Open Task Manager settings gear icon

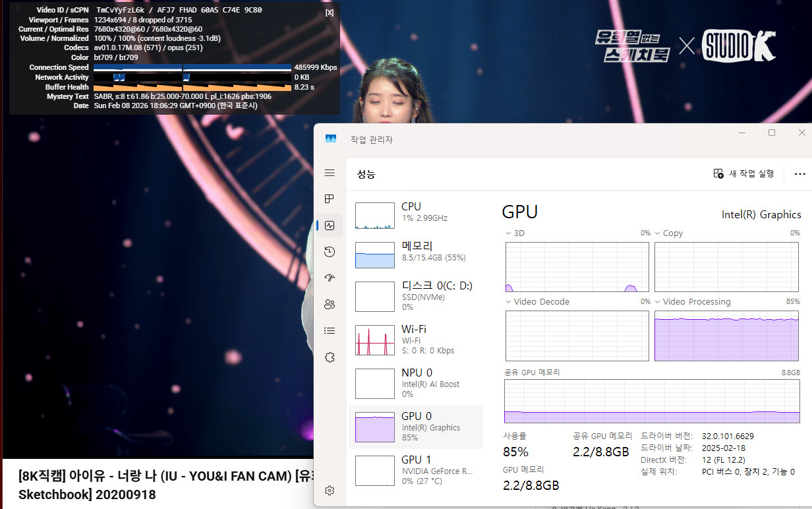tap(330, 491)
